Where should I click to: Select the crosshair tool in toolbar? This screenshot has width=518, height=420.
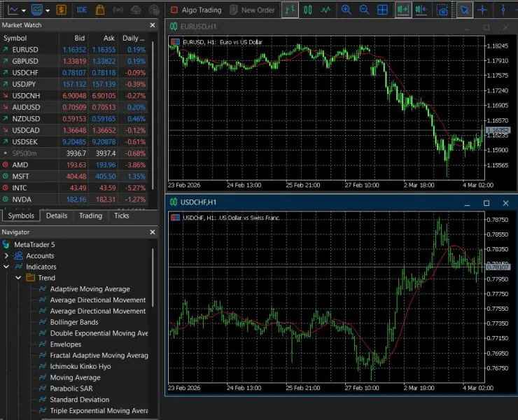point(482,10)
